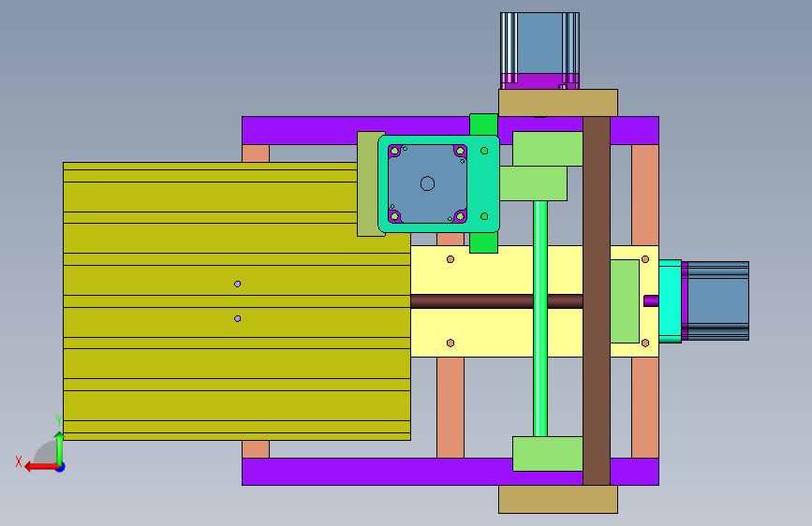This screenshot has height=526, width=812.
Task: Select the stepper motor body at the top
Action: [x=539, y=43]
